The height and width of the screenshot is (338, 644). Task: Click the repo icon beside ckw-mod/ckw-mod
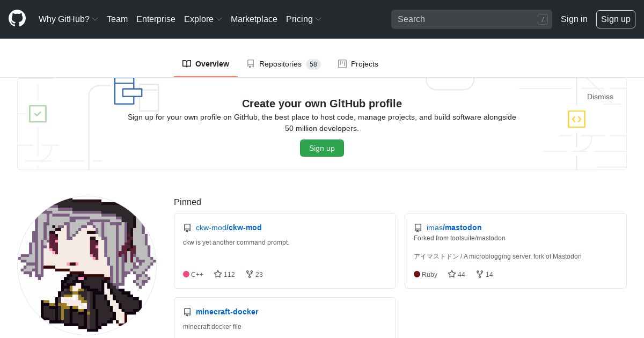click(x=187, y=228)
